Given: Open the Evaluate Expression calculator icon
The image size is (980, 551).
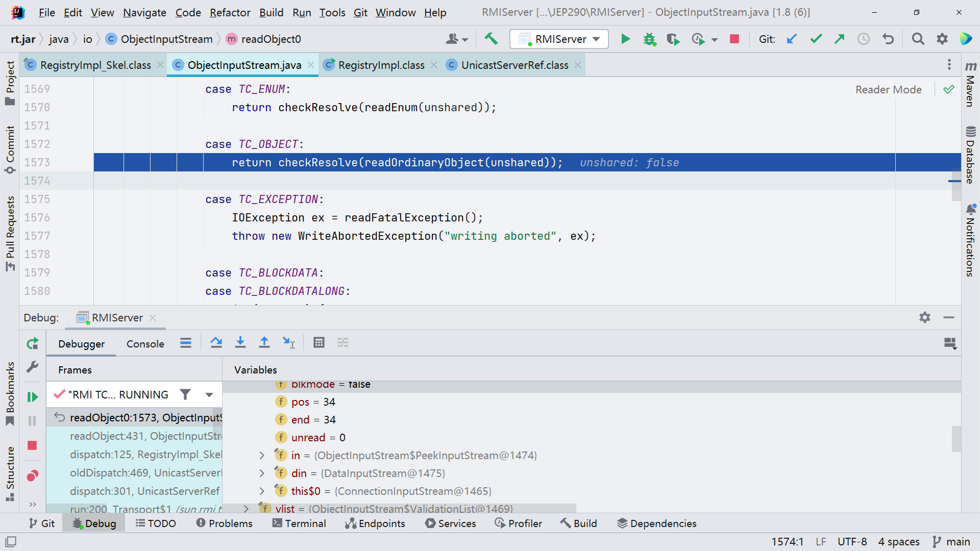Looking at the screenshot, I should 319,343.
